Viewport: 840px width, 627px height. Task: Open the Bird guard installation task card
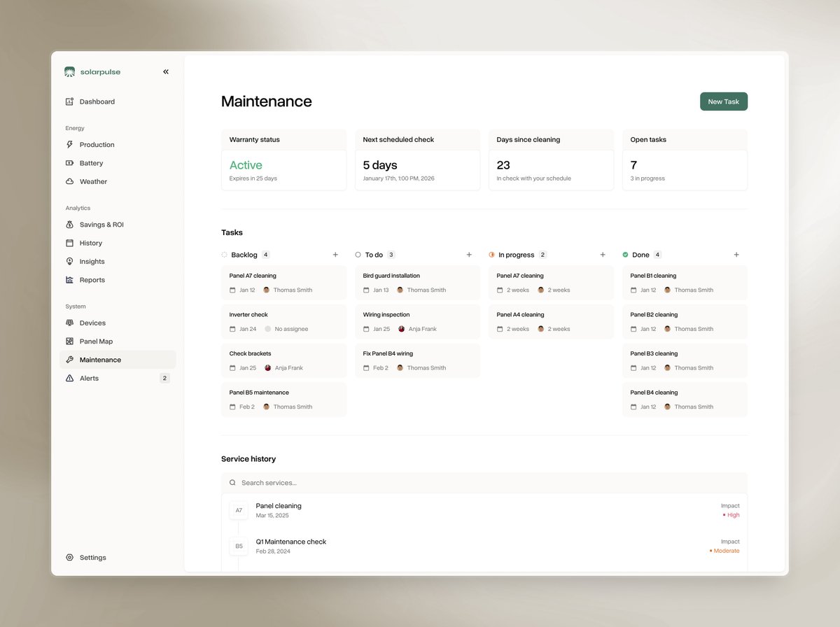point(417,283)
